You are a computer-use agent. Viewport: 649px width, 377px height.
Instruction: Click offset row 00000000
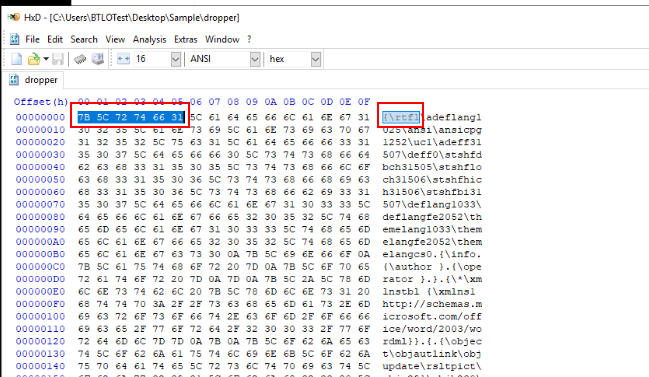(41, 117)
